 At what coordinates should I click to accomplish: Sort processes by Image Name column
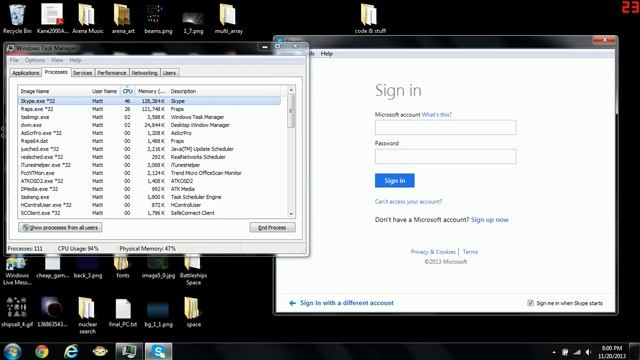[53, 91]
